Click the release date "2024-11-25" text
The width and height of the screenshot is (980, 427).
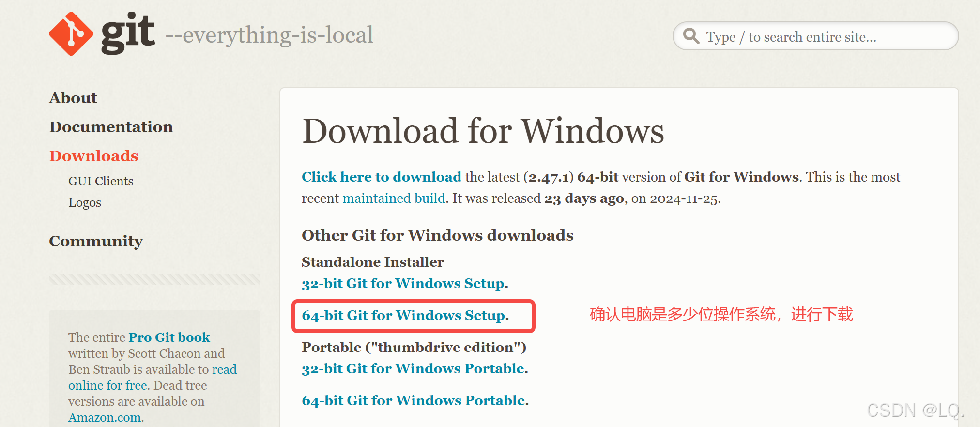point(684,198)
